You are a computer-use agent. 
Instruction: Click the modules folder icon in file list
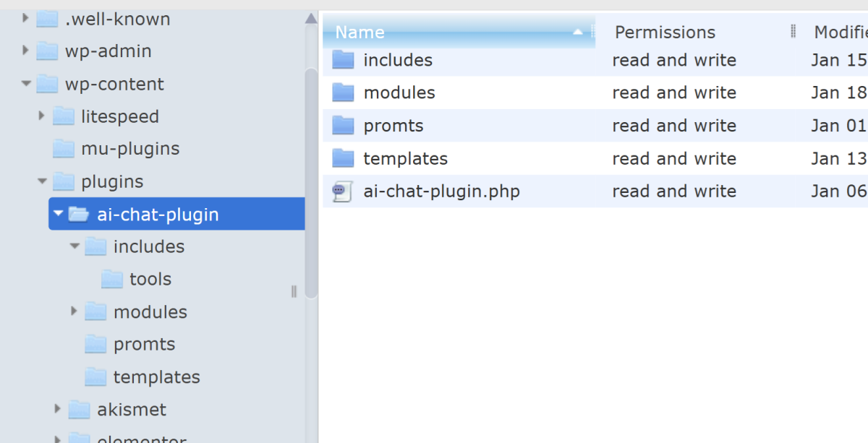pos(343,93)
